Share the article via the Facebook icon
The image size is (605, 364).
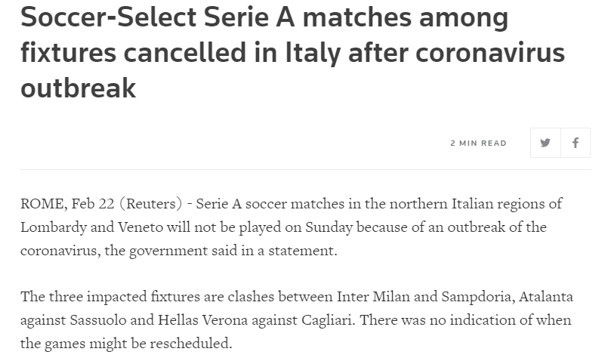point(576,143)
